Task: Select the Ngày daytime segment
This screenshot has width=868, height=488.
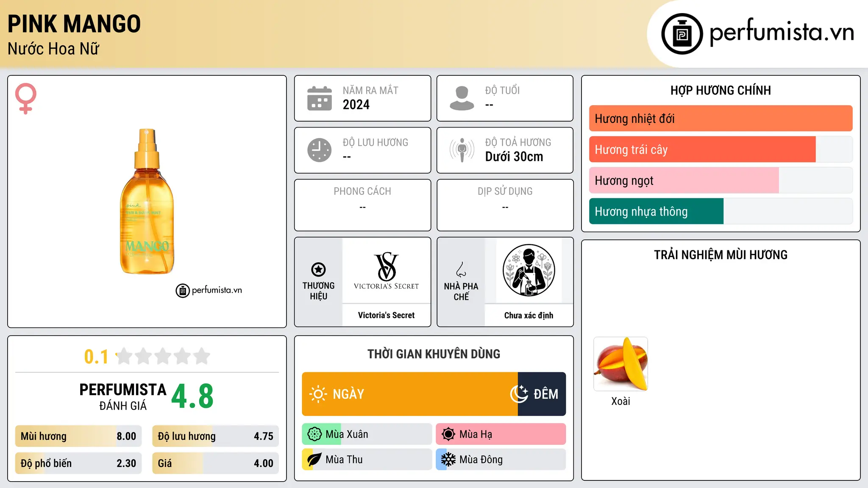Action: [x=410, y=394]
